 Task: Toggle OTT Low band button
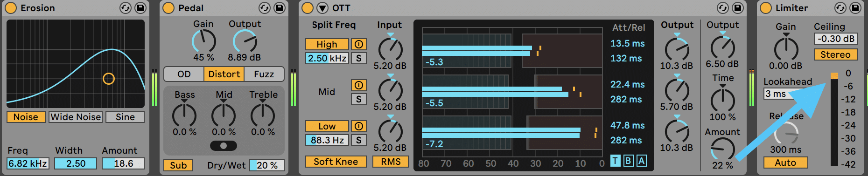tap(327, 126)
